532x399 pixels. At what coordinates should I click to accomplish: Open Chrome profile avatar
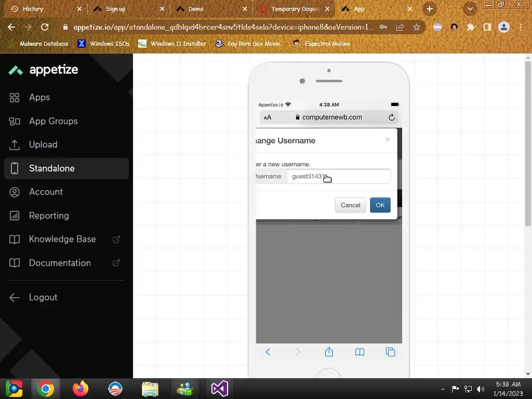pos(504,27)
